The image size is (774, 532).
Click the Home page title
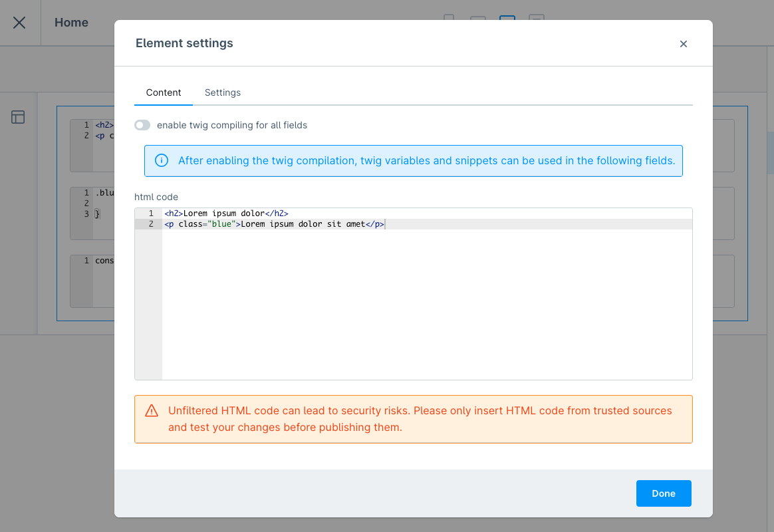coord(71,23)
